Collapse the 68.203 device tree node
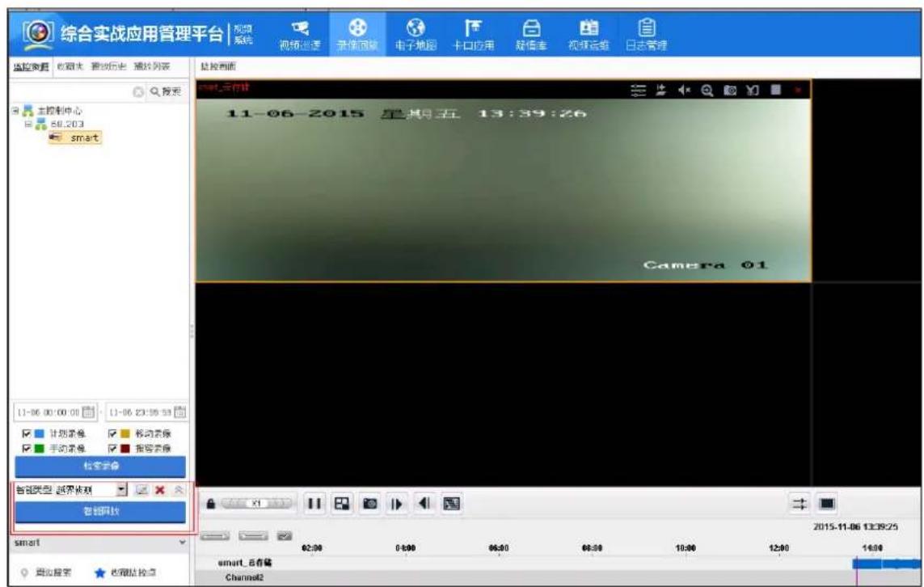The width and height of the screenshot is (924, 587). click(27, 125)
